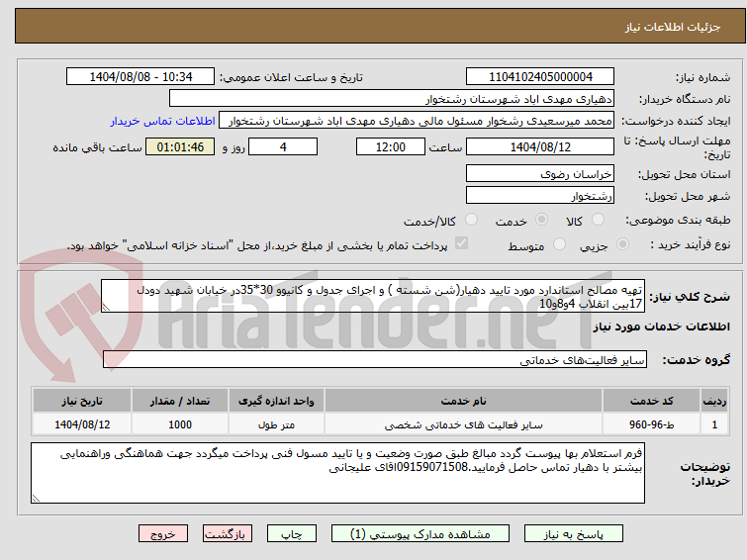747x560 pixels.
Task: Click the کد خدمت column header
Action: click(651, 401)
